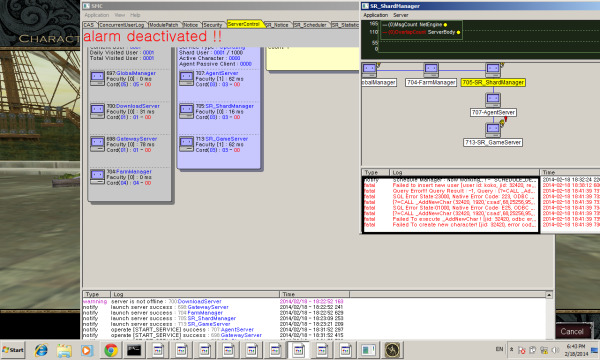This screenshot has height=360, width=600.
Task: Click scroll-up arrow of SMC log list
Action: [x=549, y=295]
